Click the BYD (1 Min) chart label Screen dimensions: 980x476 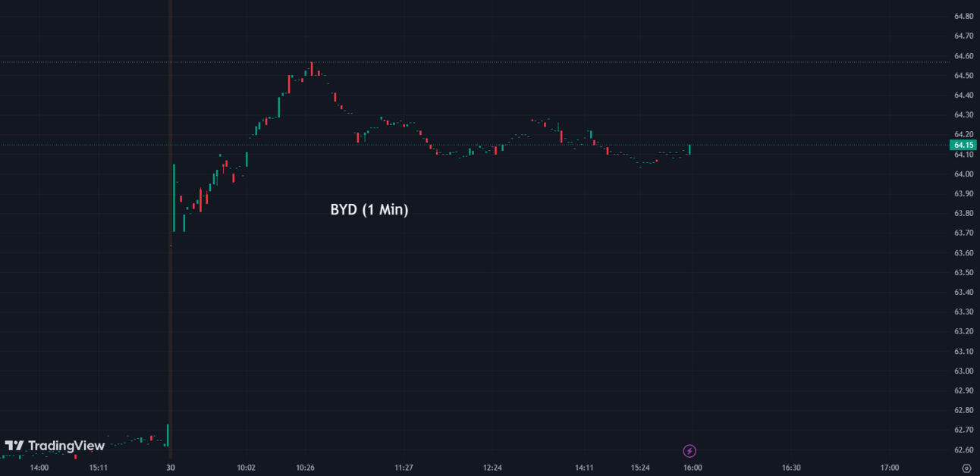tap(369, 210)
